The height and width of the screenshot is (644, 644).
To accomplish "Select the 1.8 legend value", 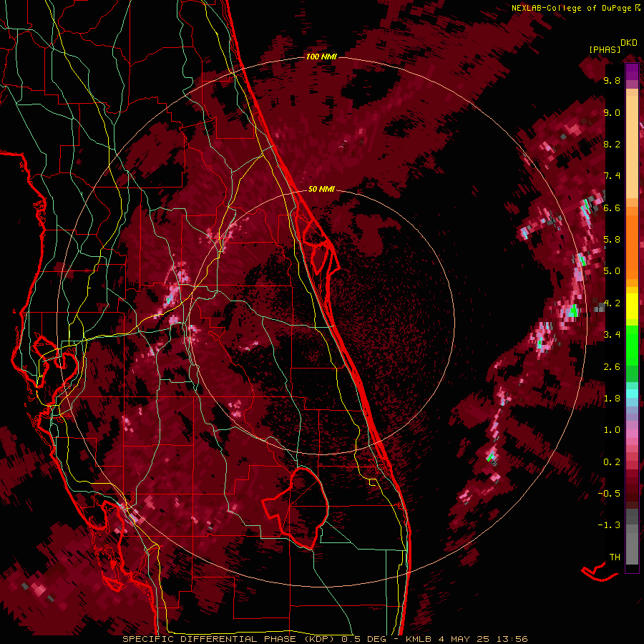I will click(612, 399).
